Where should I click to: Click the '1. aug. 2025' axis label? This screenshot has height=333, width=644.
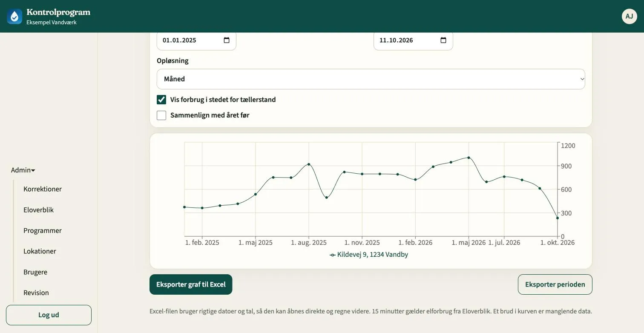[x=309, y=243]
